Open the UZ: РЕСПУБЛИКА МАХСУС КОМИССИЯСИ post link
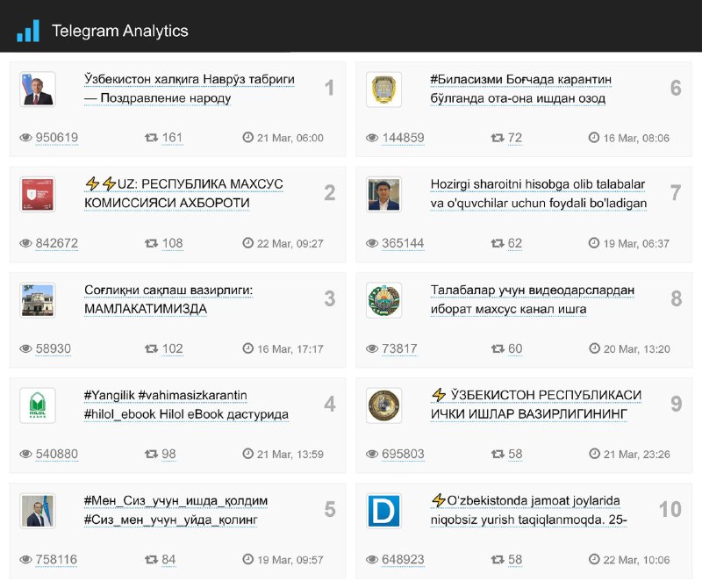Viewport: 702px width, 588px height. coord(183,193)
